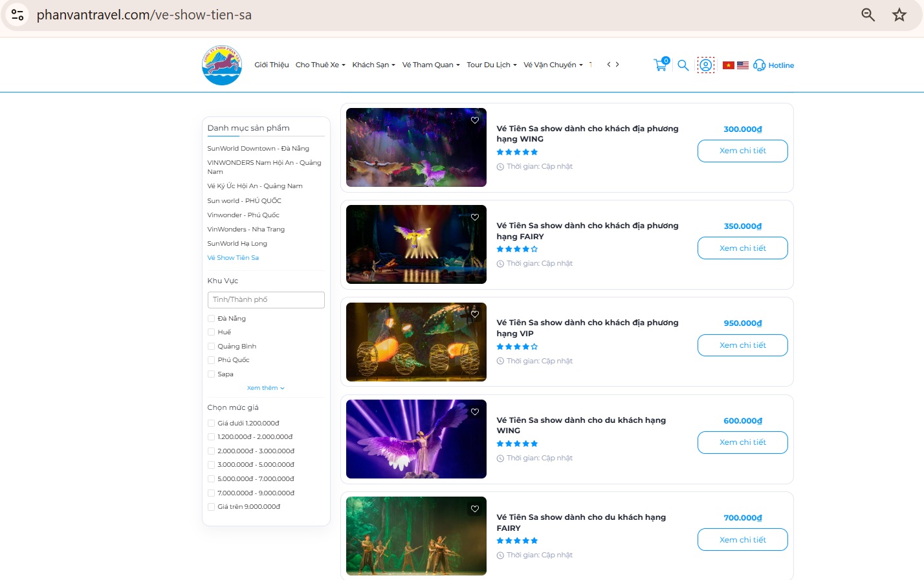Image resolution: width=924 pixels, height=580 pixels.
Task: Open the shopping cart icon
Action: point(660,65)
